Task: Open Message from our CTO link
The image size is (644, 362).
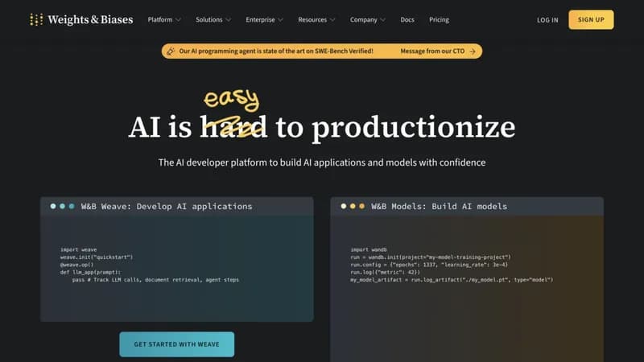Action: [x=432, y=51]
